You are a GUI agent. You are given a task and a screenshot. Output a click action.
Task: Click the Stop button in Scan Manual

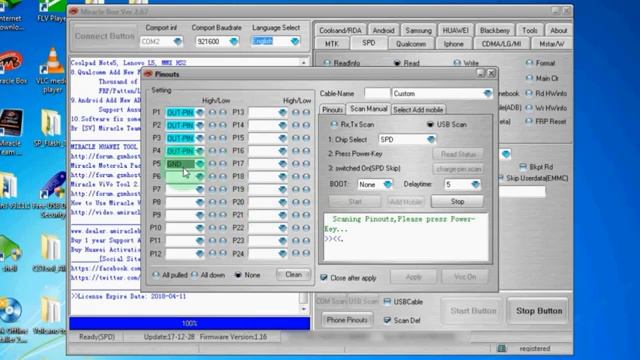(x=457, y=201)
